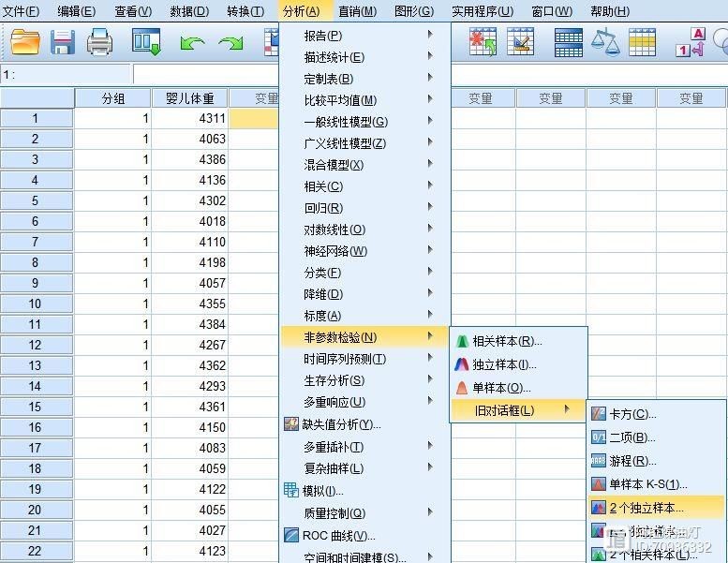
Task: Click the Print icon in the toolbar
Action: [99, 41]
